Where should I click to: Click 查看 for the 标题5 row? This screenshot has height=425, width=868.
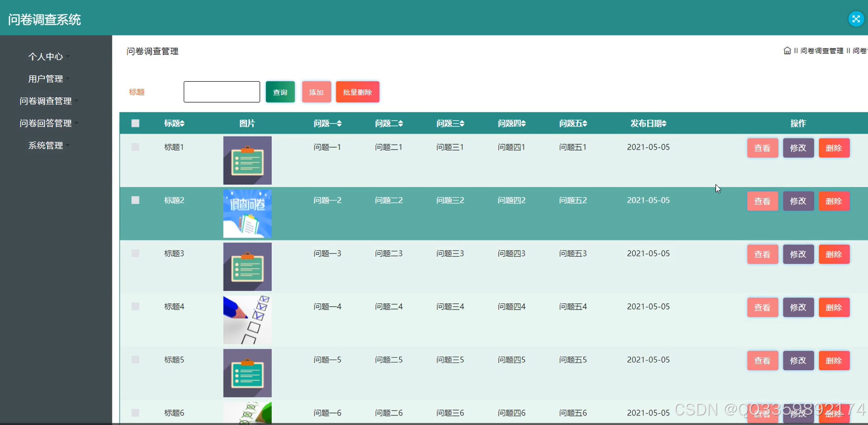[x=762, y=361]
